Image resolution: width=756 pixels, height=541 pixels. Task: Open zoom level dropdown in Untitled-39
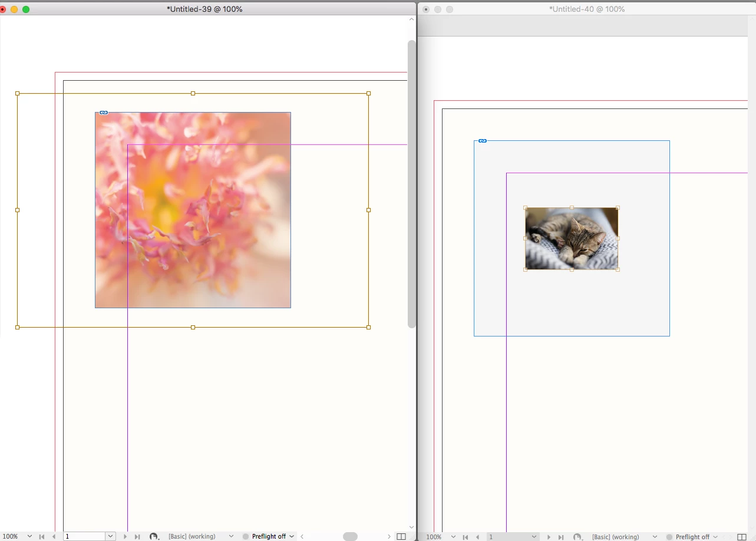click(x=29, y=536)
